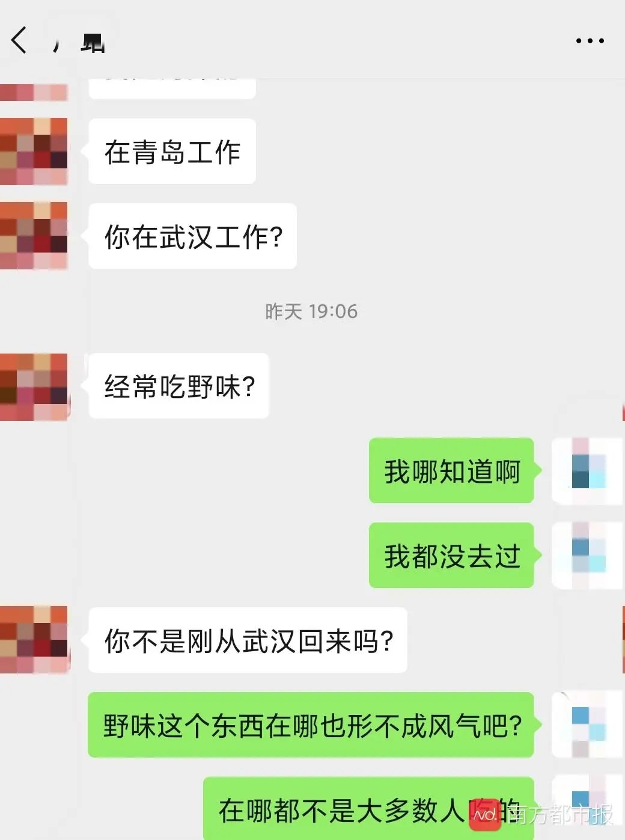Select the 你在武汉工作? message bubble
This screenshot has height=840, width=625.
[x=193, y=236]
